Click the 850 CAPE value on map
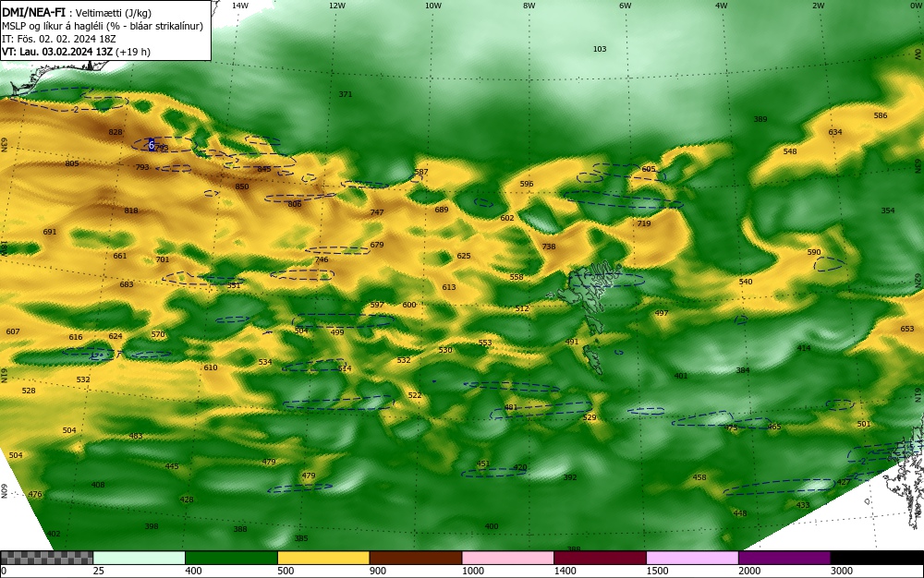This screenshot has width=924, height=578. (x=241, y=187)
